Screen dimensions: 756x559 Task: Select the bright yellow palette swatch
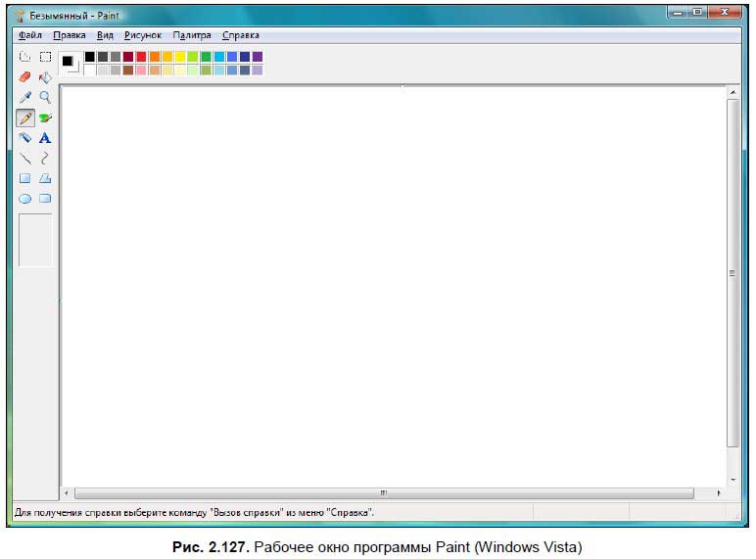tap(180, 57)
